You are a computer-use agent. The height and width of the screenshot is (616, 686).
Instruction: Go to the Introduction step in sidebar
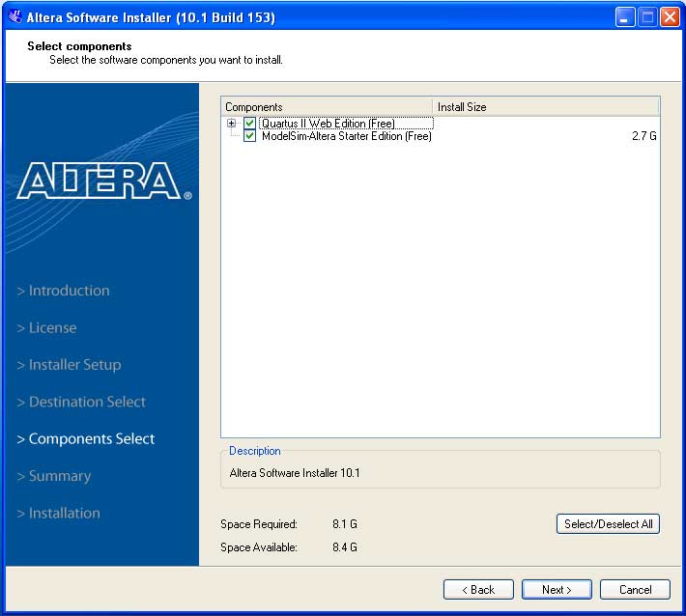point(69,291)
